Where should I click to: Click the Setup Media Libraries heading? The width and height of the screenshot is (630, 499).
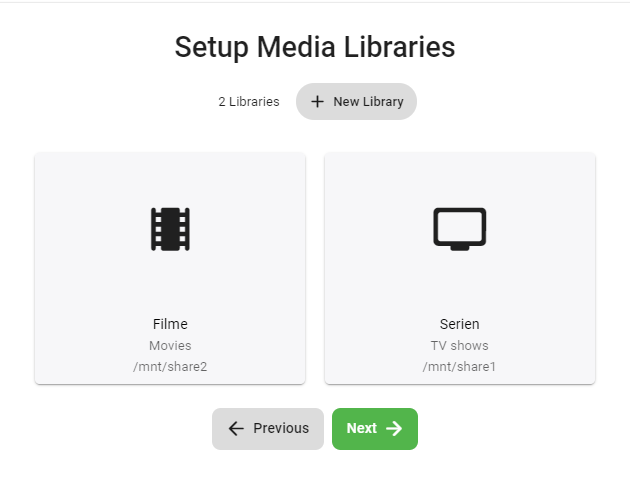click(315, 47)
